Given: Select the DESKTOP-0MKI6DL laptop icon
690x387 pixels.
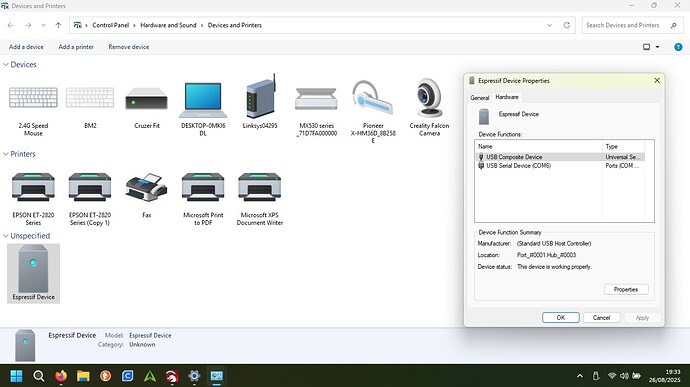Looking at the screenshot, I should [x=203, y=100].
